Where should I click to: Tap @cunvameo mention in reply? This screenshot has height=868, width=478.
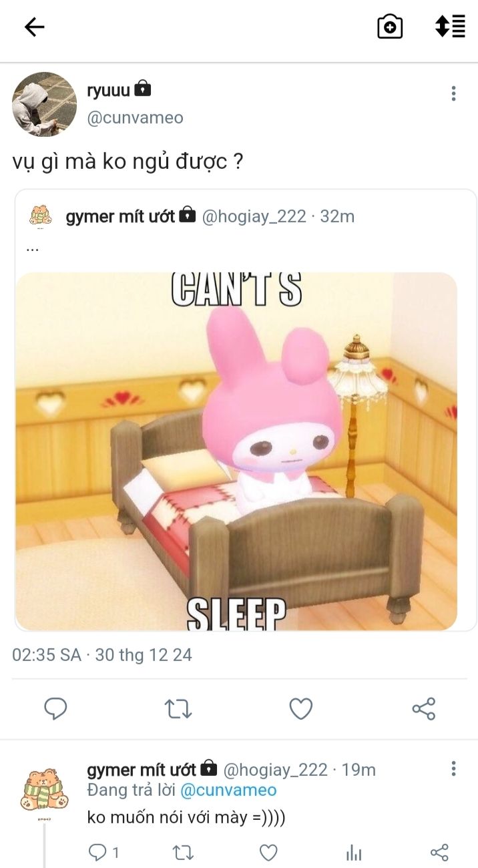click(x=228, y=790)
